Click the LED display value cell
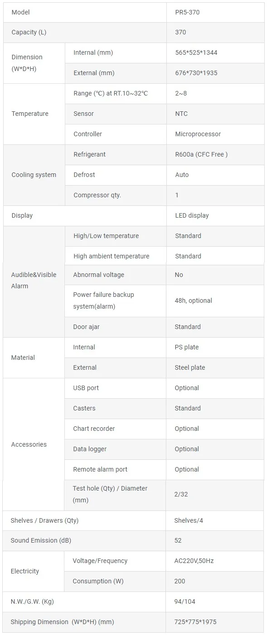This screenshot has width=267, height=644. 215,216
